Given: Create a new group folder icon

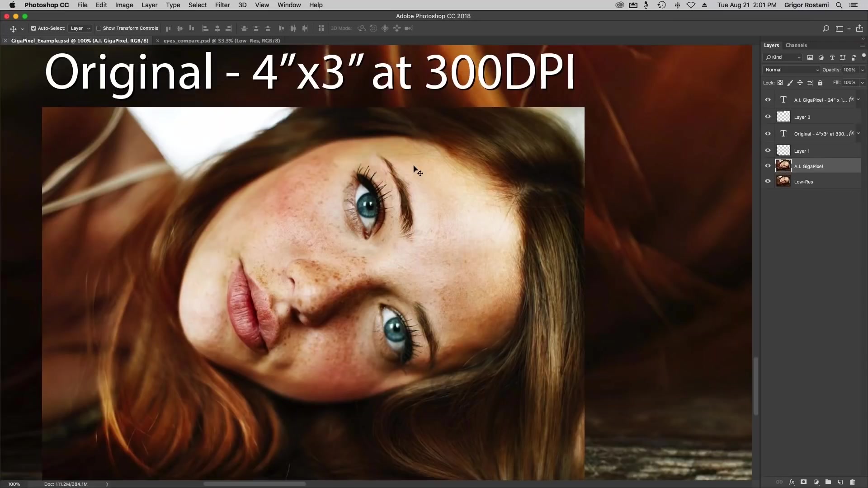Looking at the screenshot, I should (828, 482).
